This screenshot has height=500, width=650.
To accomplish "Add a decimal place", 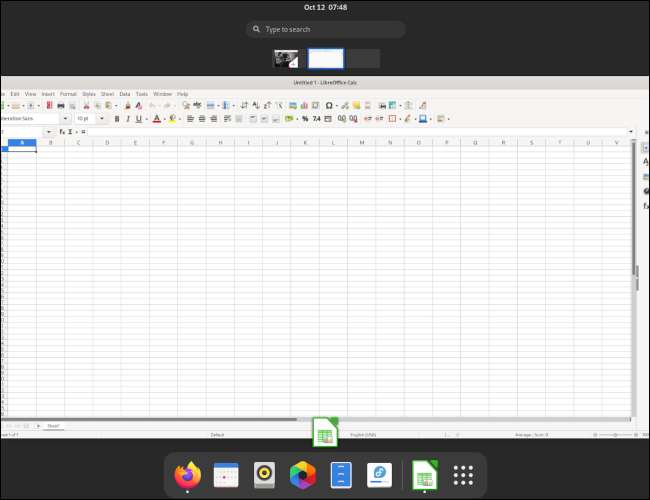I will tap(342, 119).
